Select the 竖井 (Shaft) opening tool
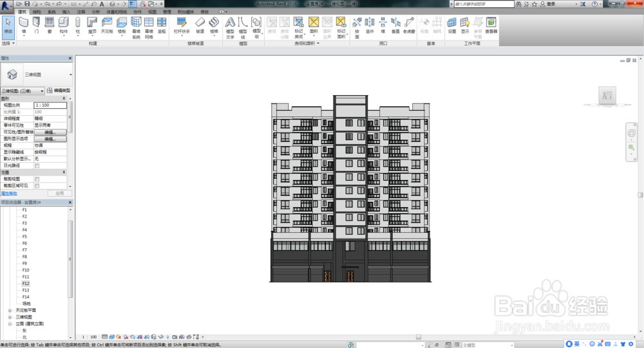This screenshot has height=348, width=644. click(x=370, y=26)
